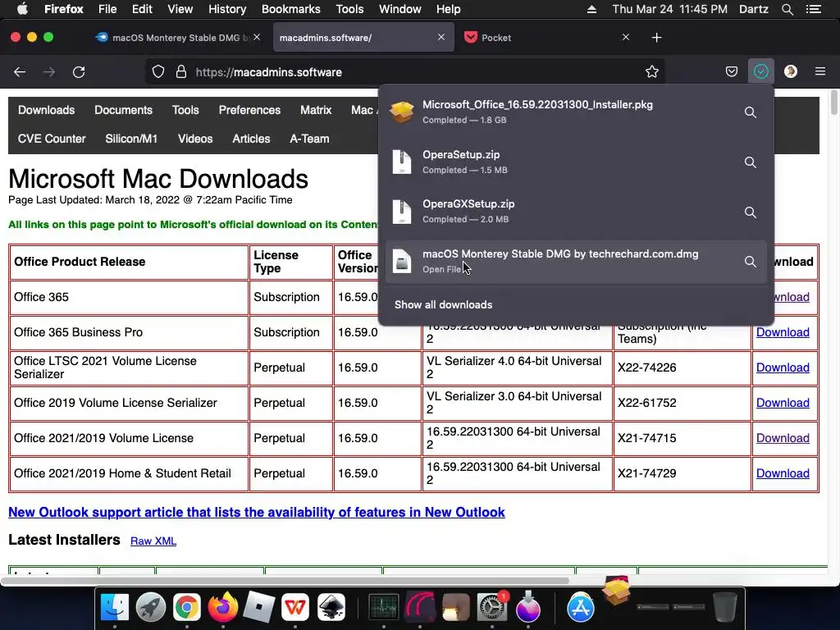840x630 pixels.
Task: Open a new tab with plus
Action: (656, 38)
